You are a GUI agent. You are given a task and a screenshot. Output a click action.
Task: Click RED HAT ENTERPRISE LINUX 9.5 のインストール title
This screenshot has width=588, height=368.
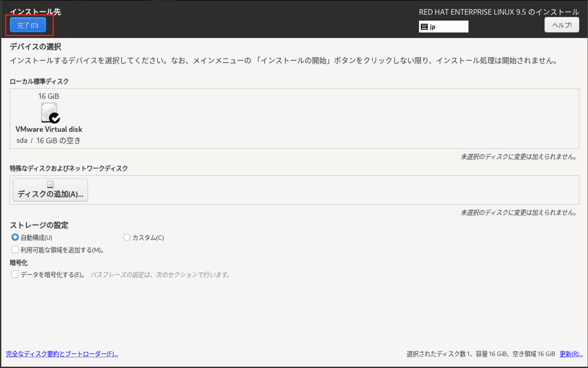tap(499, 12)
